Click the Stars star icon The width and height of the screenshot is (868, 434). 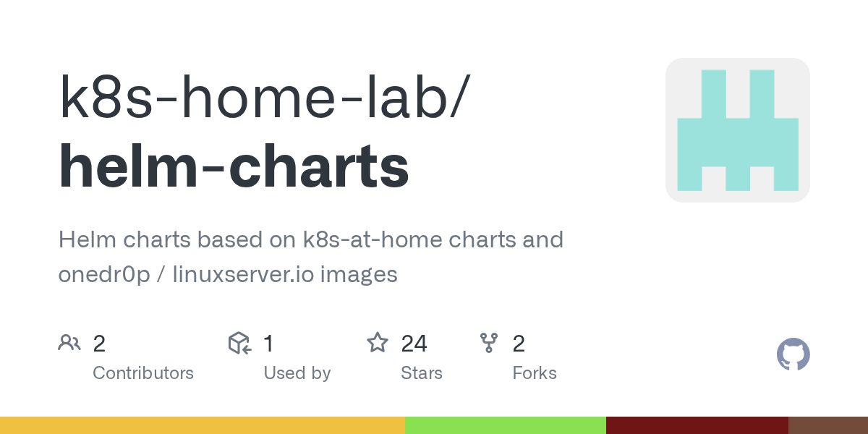click(x=378, y=343)
